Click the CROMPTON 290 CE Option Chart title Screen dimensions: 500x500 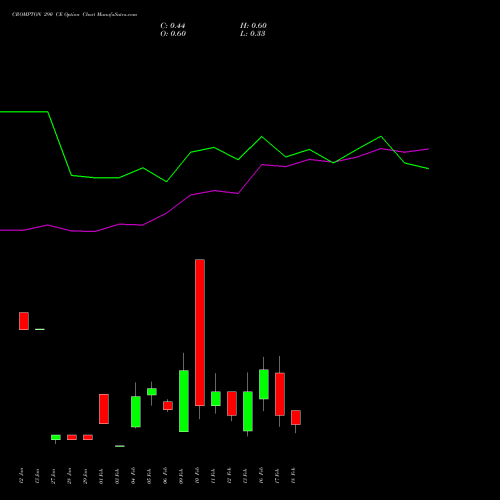pyautogui.click(x=74, y=15)
